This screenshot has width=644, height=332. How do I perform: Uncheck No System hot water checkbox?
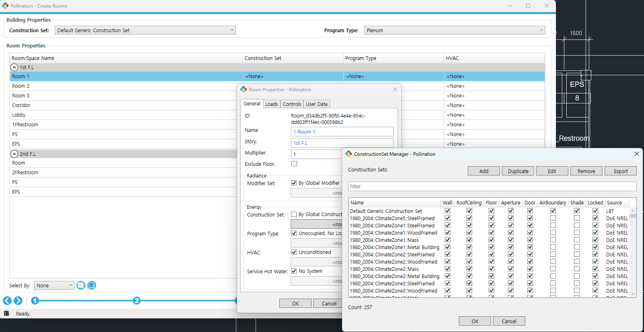click(294, 271)
